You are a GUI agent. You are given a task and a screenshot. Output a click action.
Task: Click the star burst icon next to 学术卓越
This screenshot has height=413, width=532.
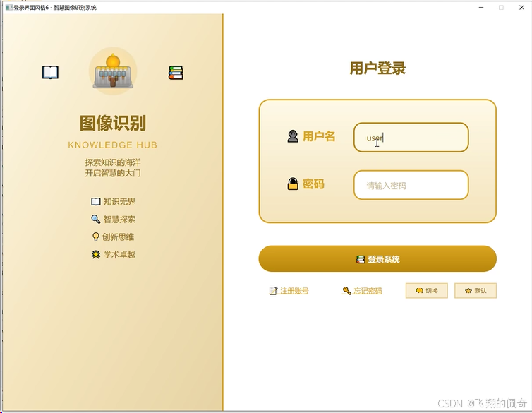[x=96, y=255]
